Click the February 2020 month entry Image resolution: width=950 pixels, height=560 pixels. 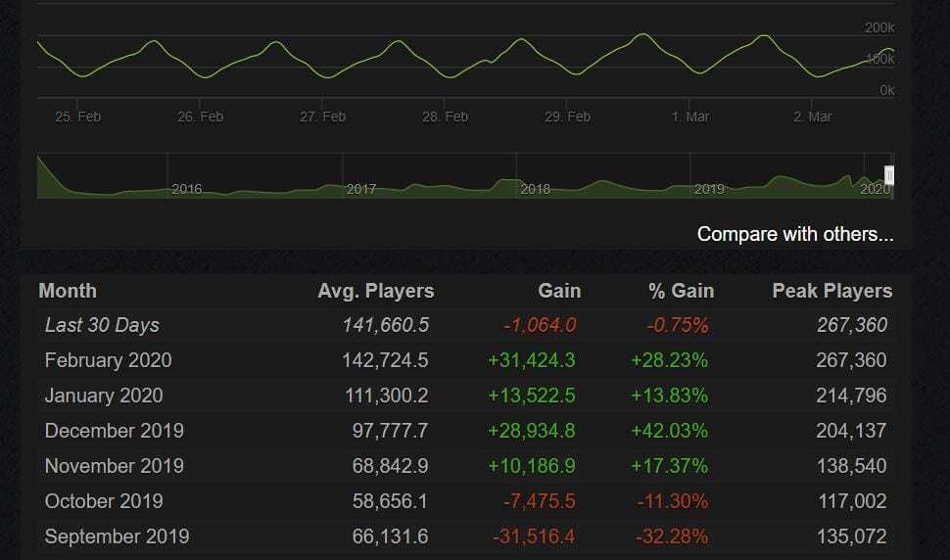(108, 360)
